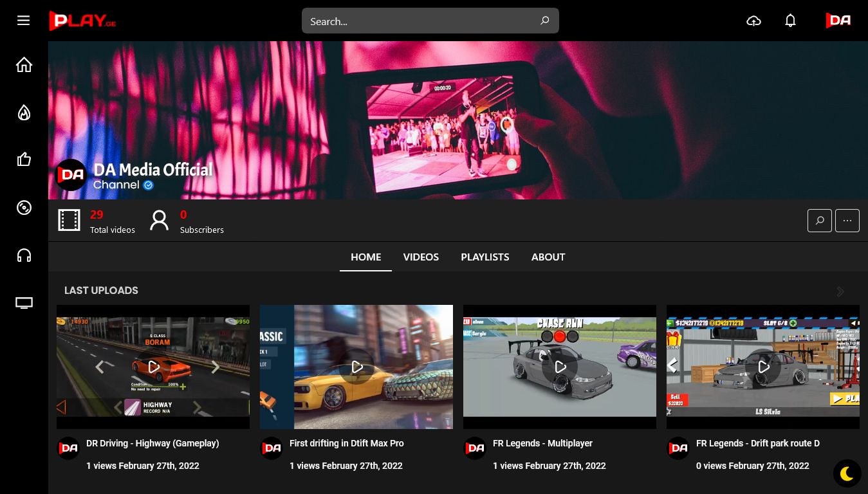Viewport: 868px width, 494px height.
Task: Click the DA avatar beside Dtift Max Pro video
Action: point(272,448)
